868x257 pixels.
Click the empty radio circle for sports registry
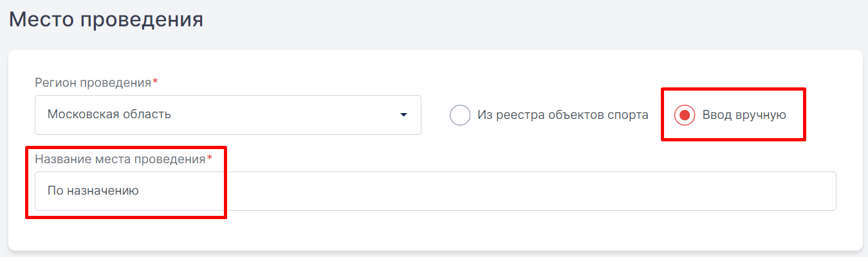(460, 116)
